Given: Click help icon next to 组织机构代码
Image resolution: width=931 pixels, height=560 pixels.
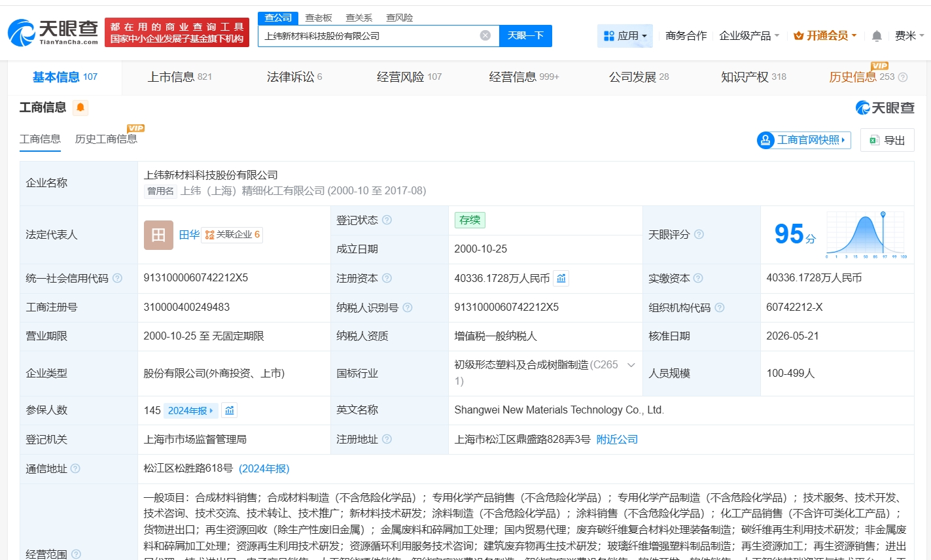Looking at the screenshot, I should click(720, 307).
